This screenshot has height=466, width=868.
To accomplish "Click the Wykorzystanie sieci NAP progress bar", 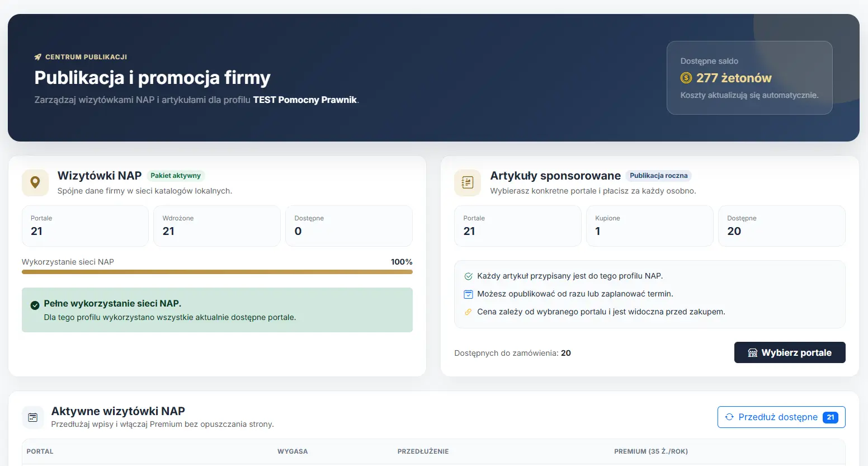I will (217, 272).
